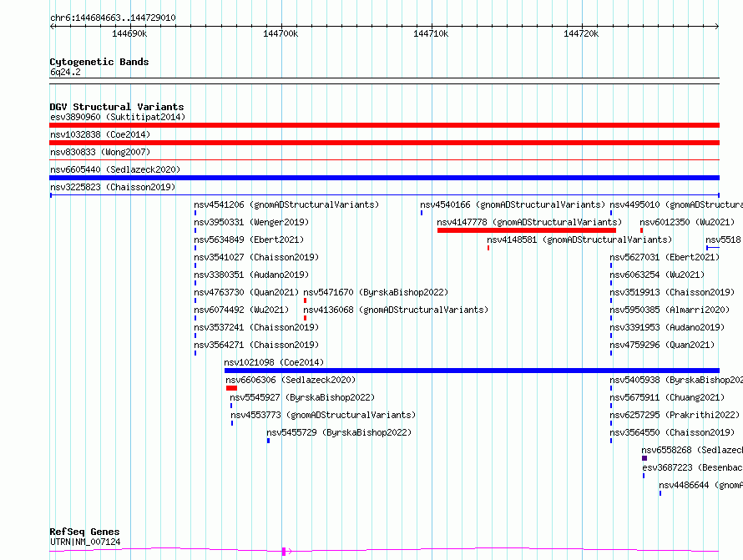Viewport: 743px width, 560px height.
Task: Click the 144700k ruler position label
Action: (x=281, y=33)
